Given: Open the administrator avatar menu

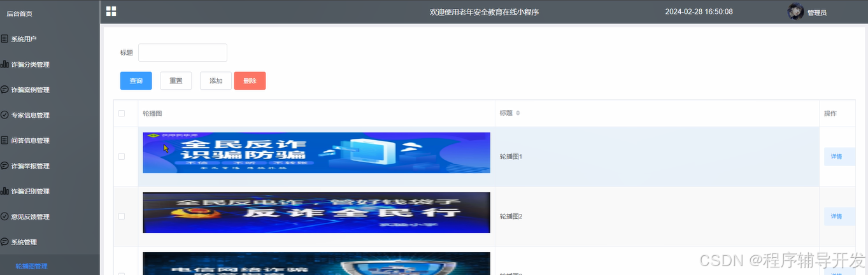Looking at the screenshot, I should 795,11.
